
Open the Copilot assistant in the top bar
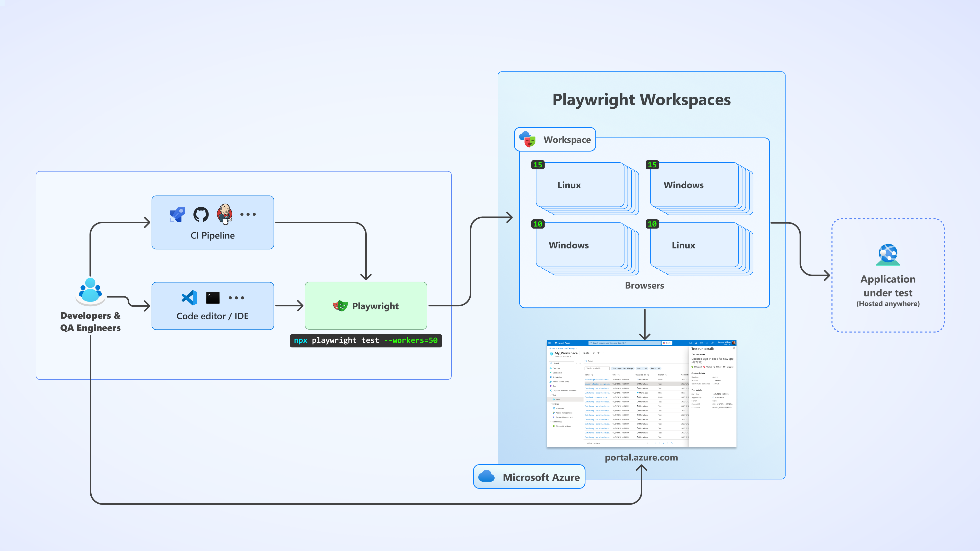(x=667, y=343)
